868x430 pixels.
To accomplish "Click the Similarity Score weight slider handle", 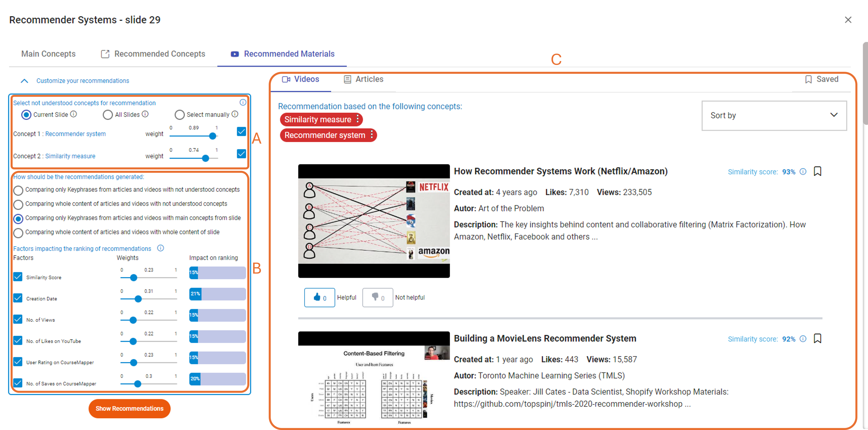I will [133, 278].
